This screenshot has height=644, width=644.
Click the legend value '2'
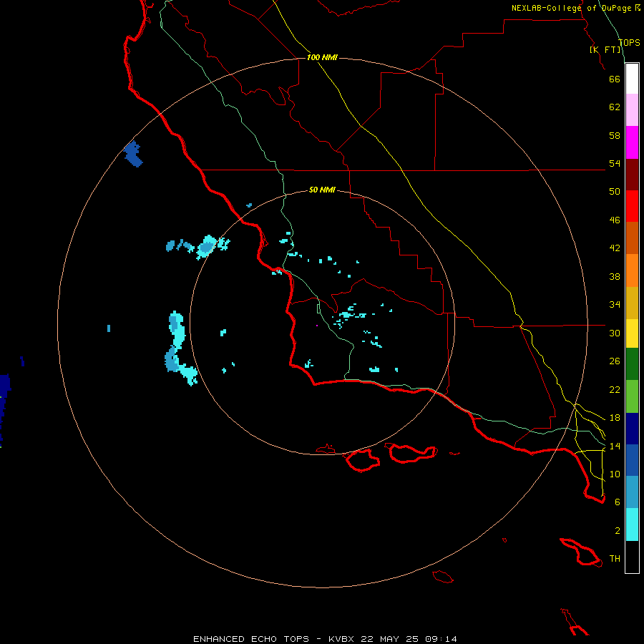click(x=618, y=531)
